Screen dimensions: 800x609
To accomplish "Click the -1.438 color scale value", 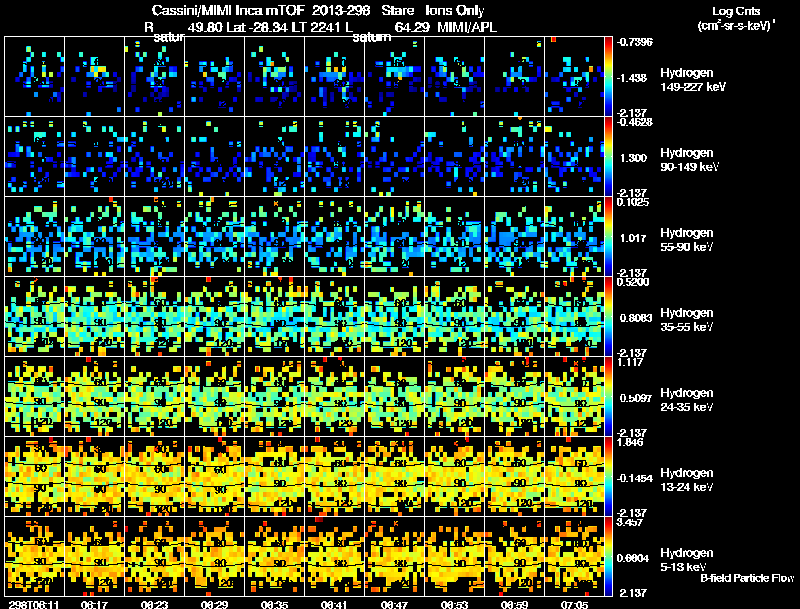I will [x=632, y=78].
